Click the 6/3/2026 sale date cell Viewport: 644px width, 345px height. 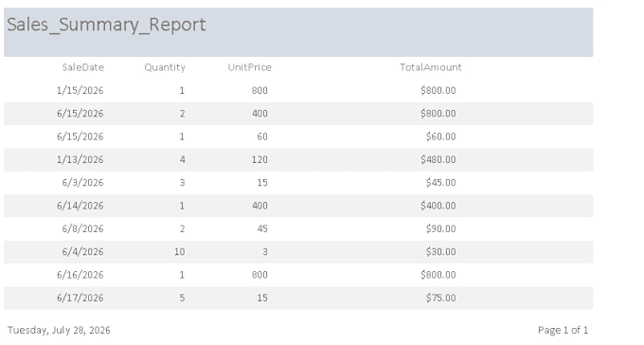(82, 183)
